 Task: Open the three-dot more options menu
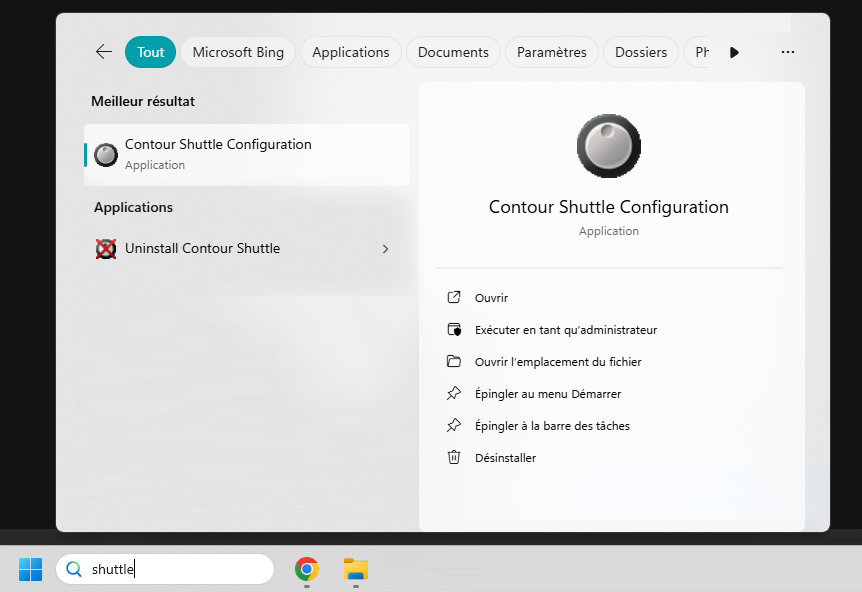click(x=788, y=52)
